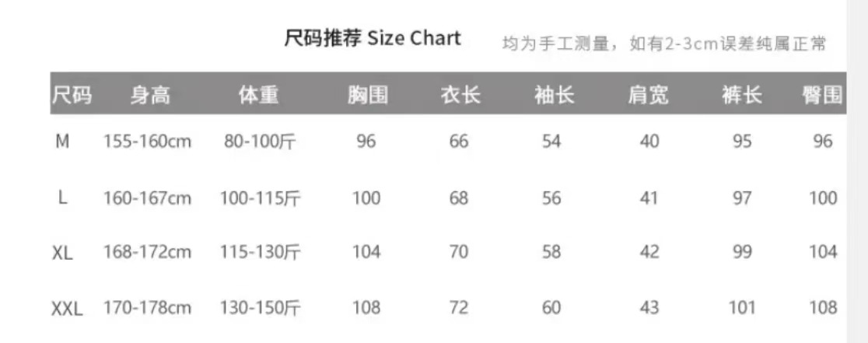
Task: Click the 100-115斤 weight cell
Action: (260, 198)
